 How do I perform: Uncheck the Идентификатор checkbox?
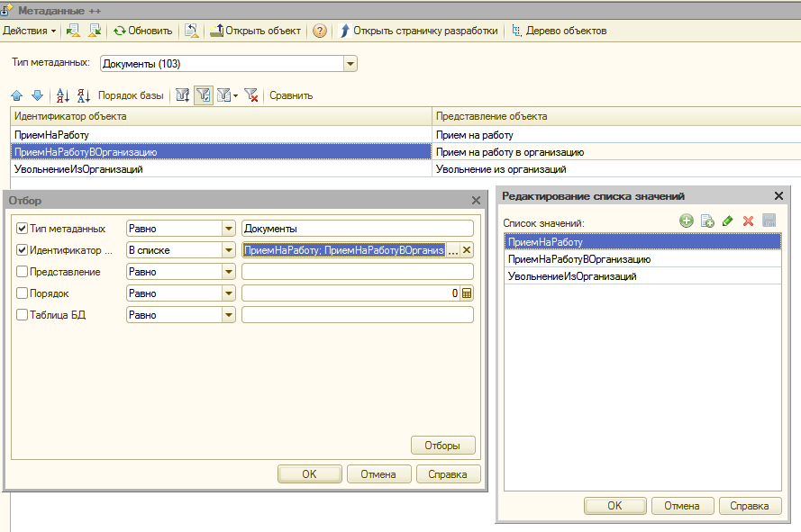coord(22,250)
